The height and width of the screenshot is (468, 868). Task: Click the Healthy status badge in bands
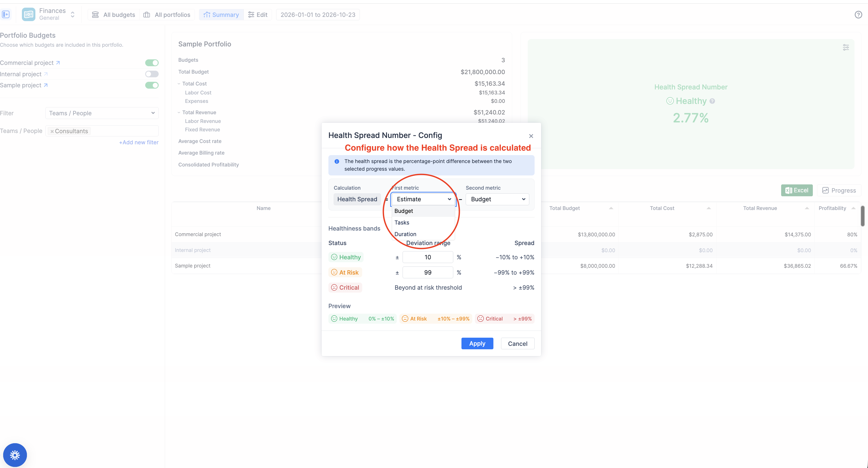pos(346,257)
